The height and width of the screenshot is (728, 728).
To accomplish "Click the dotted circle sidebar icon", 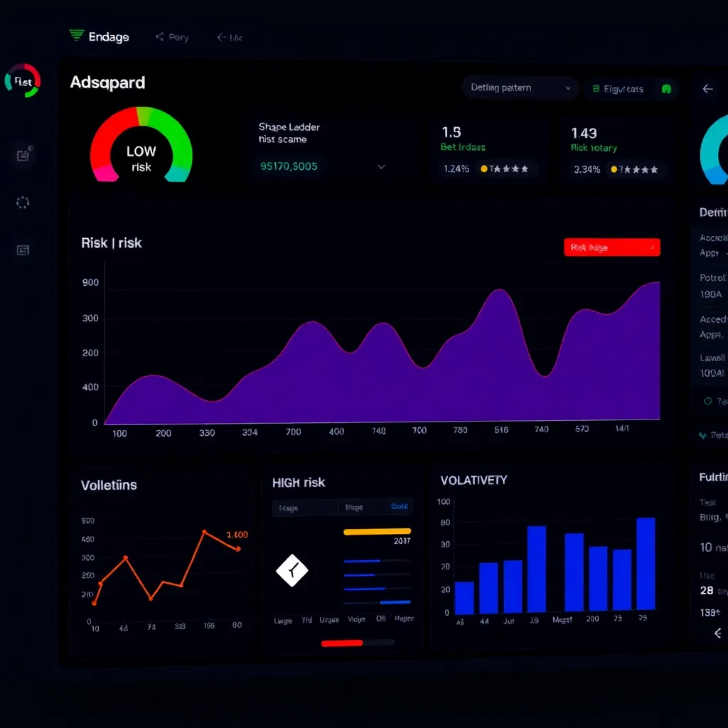I will click(x=23, y=203).
